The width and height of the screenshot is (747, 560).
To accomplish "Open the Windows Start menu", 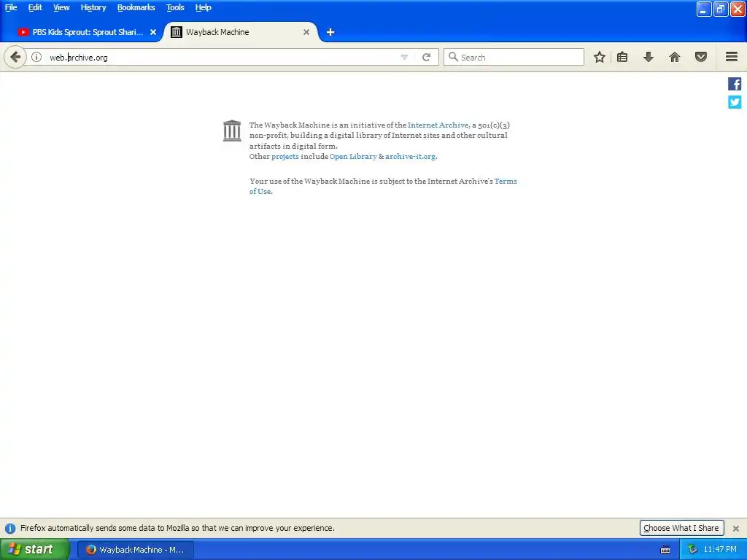I will tap(35, 550).
